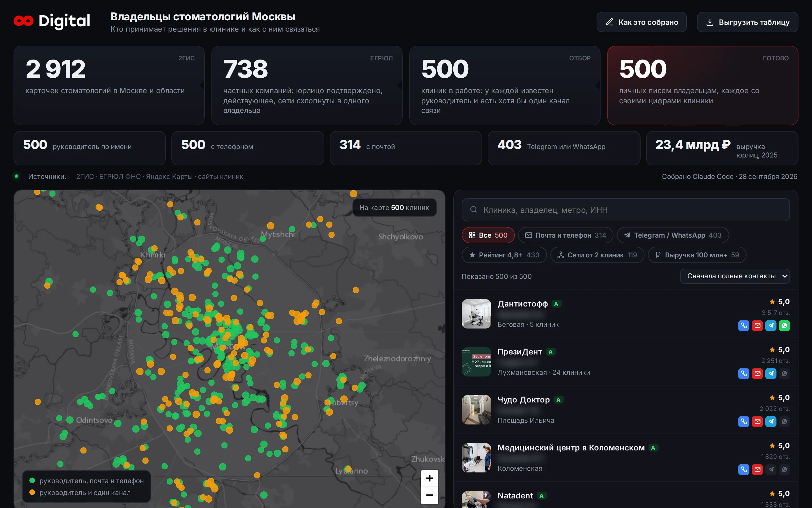Toggle Telegram / WhatsApp 403 filter

coord(672,235)
